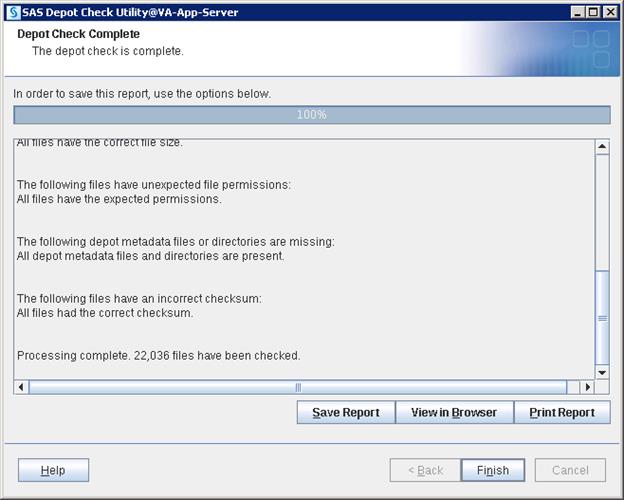Click 'The following depot metadata files or directories are missing:'

[x=176, y=242]
